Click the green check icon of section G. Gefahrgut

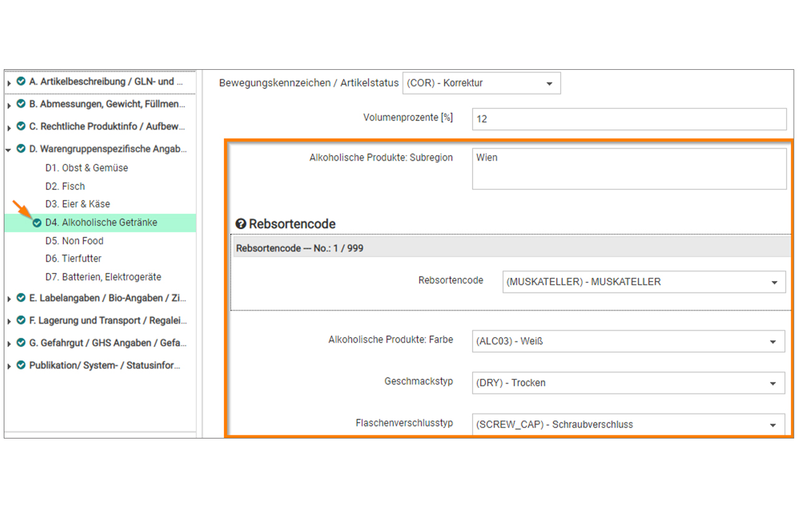tap(21, 343)
